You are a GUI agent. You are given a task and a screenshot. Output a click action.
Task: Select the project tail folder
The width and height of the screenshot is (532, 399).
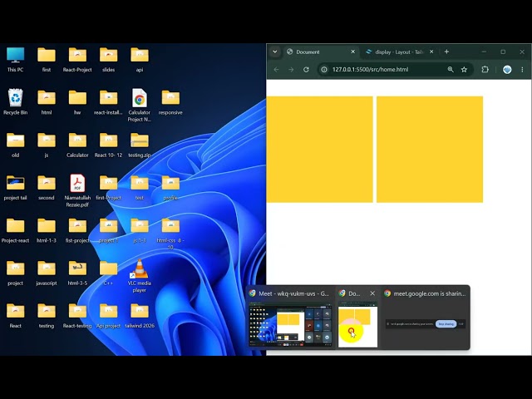click(x=16, y=188)
